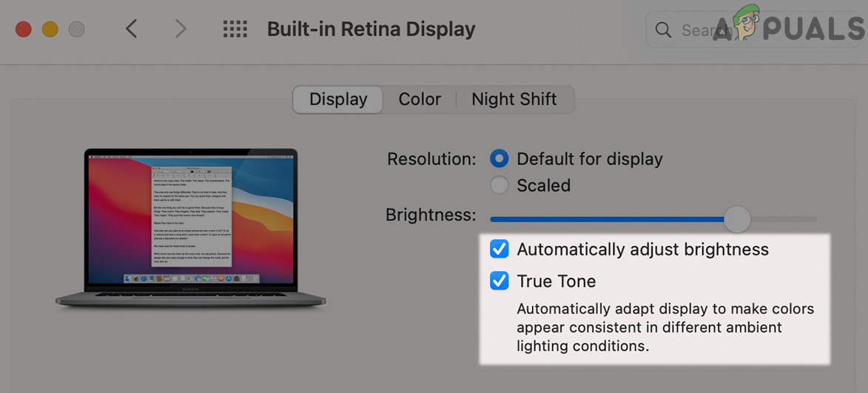The image size is (868, 393).
Task: Open the Color tab
Action: coord(420,99)
